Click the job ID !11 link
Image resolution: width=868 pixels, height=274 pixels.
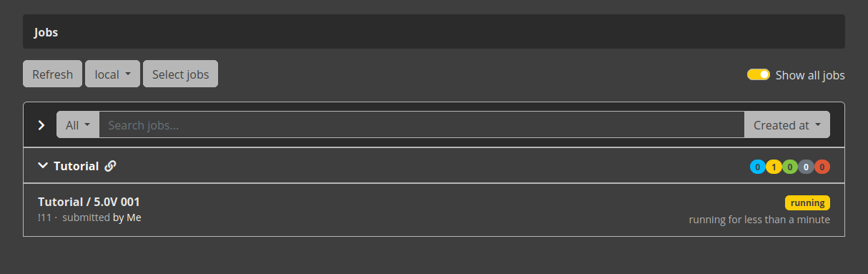(44, 217)
